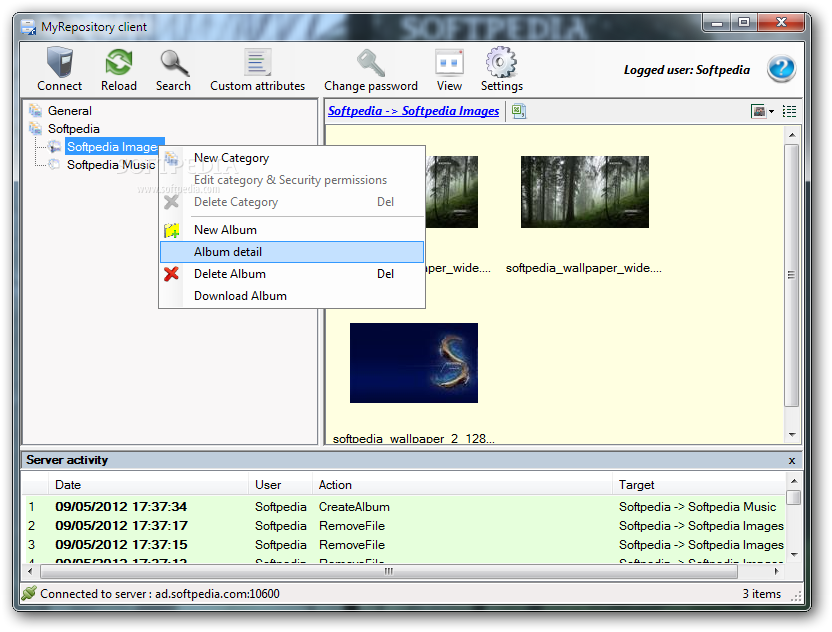Viewport: 832px width, 632px height.
Task: Choose New Album from the context menu
Action: click(292, 230)
